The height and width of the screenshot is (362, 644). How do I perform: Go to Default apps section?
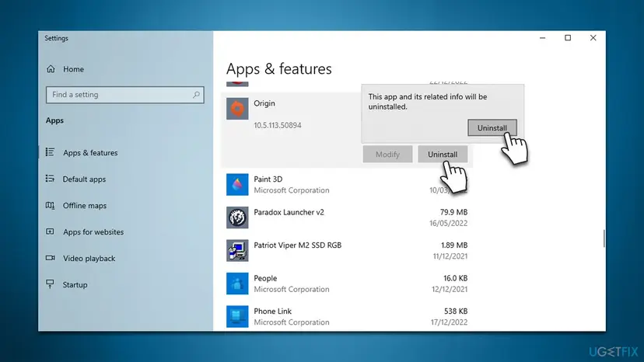[x=84, y=179]
